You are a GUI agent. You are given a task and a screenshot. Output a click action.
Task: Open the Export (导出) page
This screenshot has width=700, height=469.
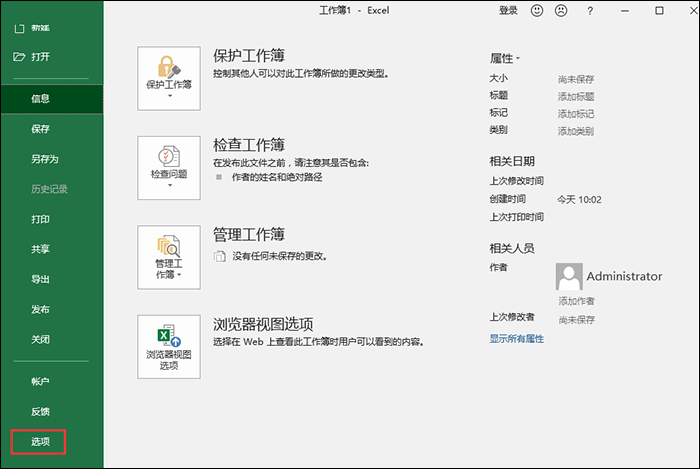[40, 279]
